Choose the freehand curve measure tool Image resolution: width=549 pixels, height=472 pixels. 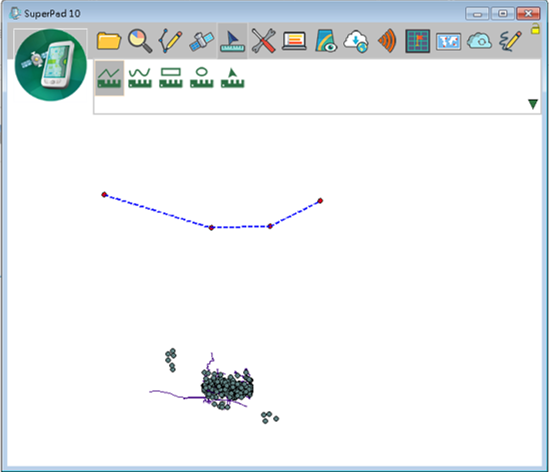[x=140, y=78]
